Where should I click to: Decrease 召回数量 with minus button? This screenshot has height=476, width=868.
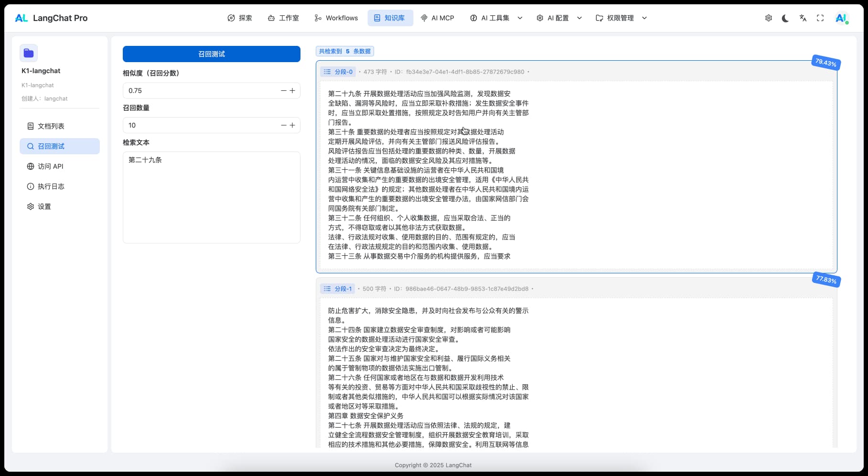(x=283, y=125)
